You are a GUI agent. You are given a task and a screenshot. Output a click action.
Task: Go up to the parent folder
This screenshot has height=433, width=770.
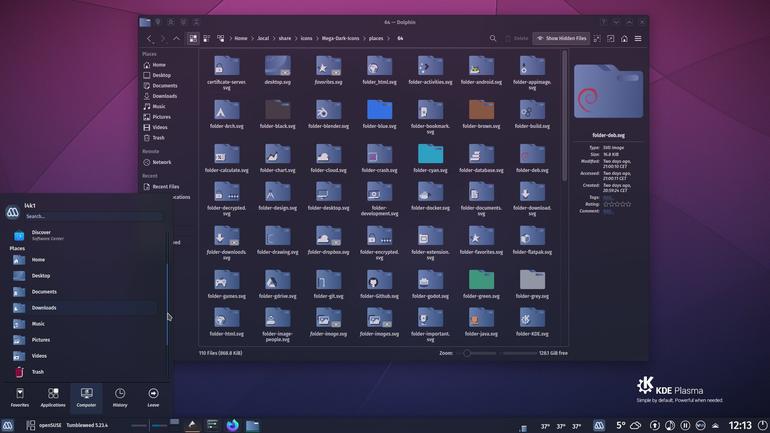(x=176, y=38)
